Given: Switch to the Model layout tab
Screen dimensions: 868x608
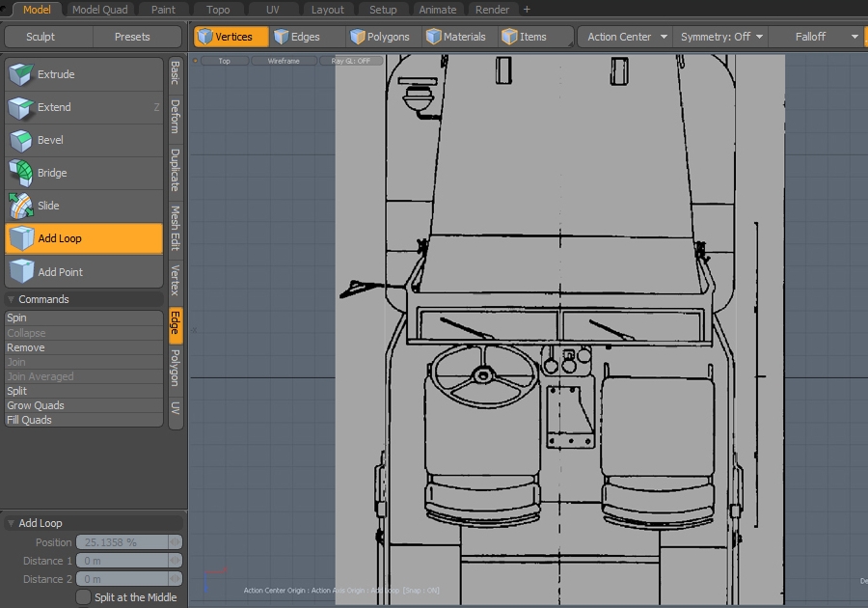Looking at the screenshot, I should pyautogui.click(x=37, y=10).
